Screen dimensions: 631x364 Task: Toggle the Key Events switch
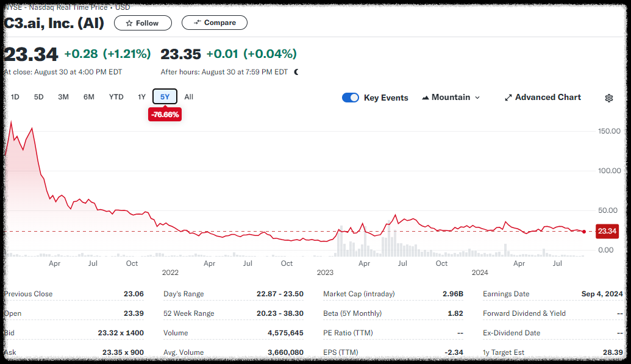(351, 98)
